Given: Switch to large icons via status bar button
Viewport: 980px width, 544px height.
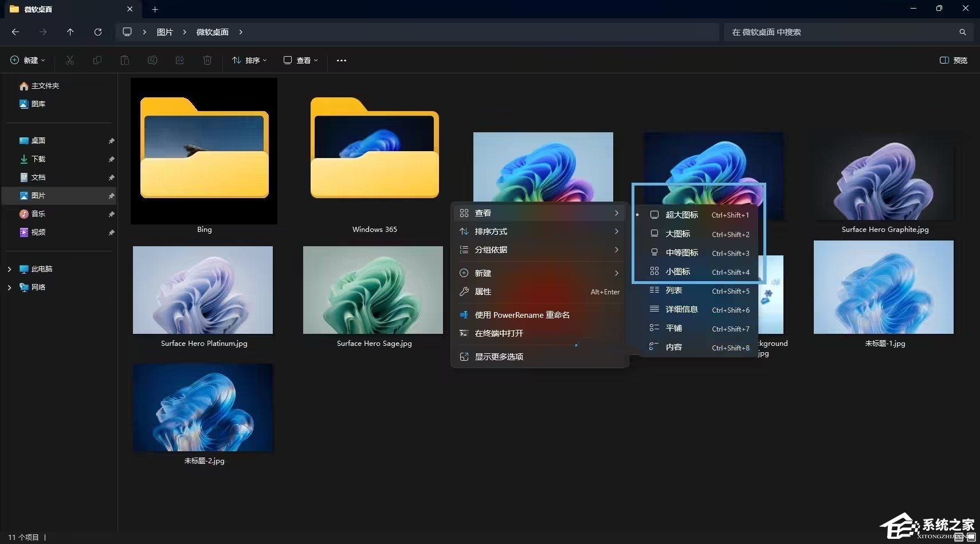Looking at the screenshot, I should click(x=971, y=538).
